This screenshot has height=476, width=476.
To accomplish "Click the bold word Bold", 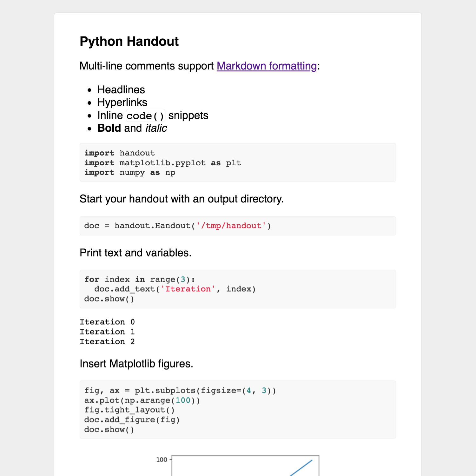I will [x=109, y=128].
